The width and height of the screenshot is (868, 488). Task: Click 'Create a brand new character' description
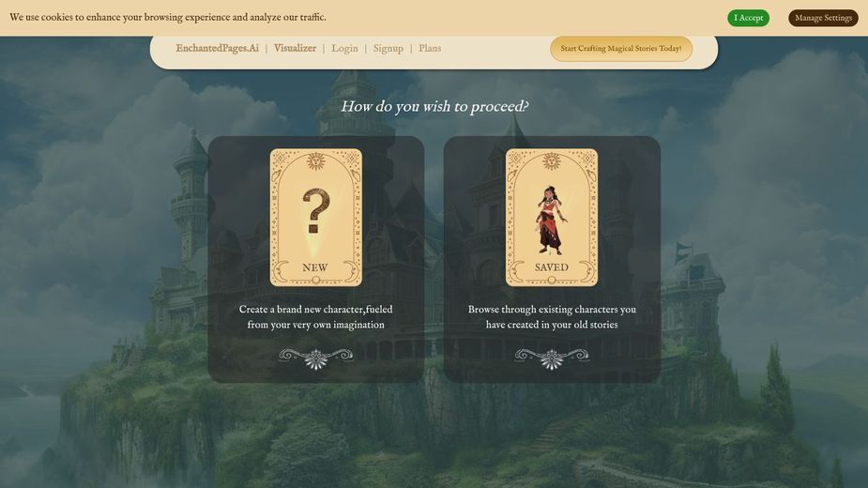tap(316, 317)
